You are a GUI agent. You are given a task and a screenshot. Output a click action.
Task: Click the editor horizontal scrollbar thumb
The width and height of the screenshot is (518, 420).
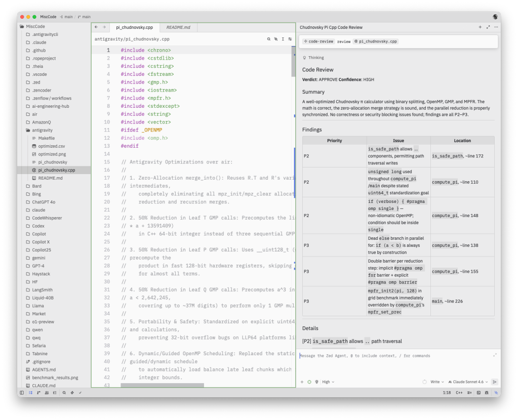162,385
